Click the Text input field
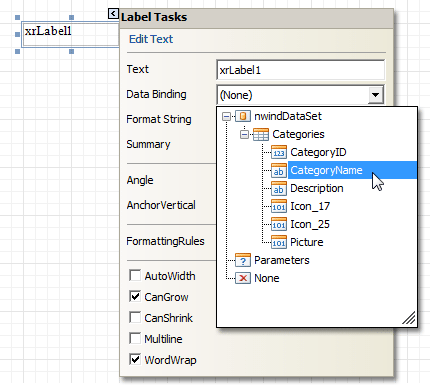This screenshot has width=430, height=385. click(x=300, y=70)
